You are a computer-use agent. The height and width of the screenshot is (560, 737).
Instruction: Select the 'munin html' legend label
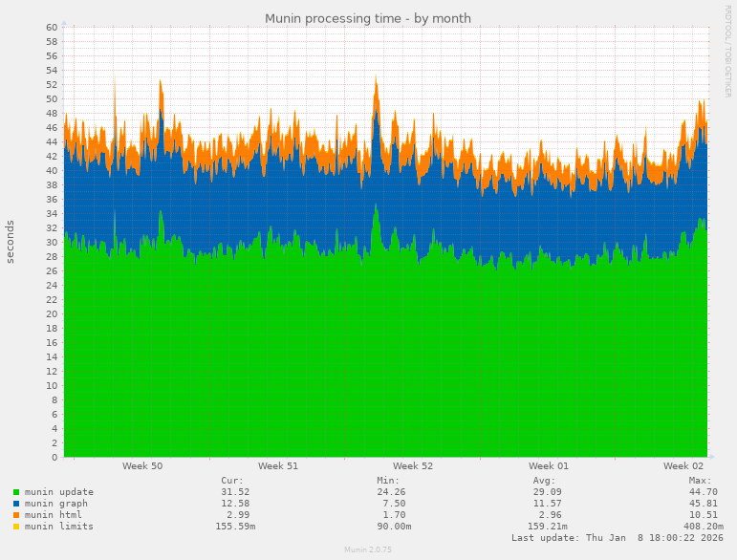[x=54, y=515]
